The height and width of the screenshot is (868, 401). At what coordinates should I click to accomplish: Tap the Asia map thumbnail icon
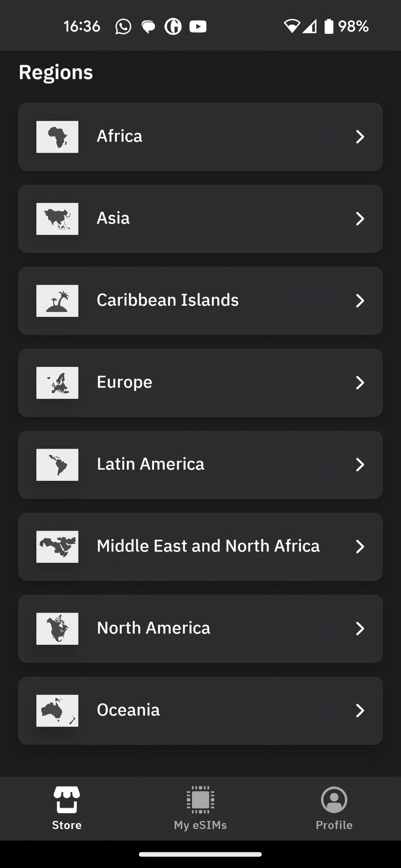click(57, 219)
